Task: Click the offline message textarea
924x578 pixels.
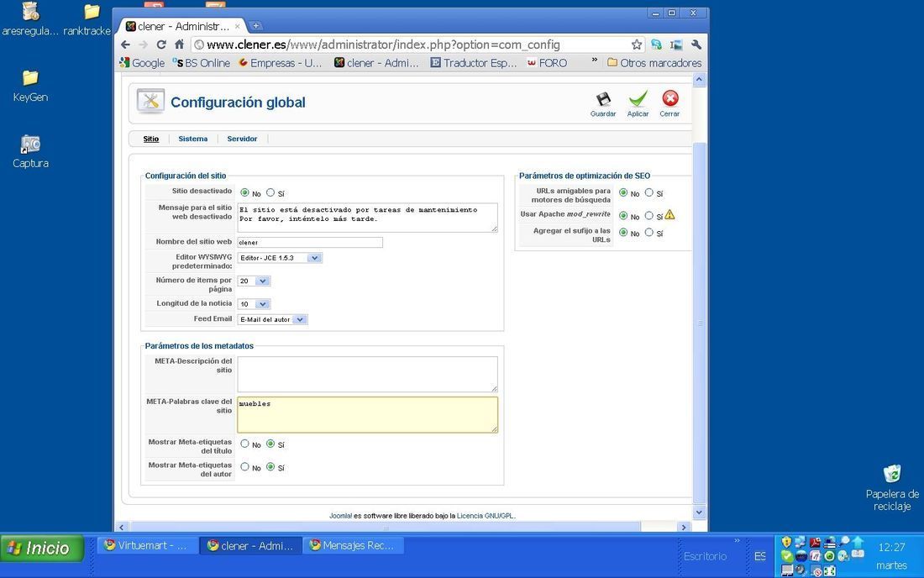Action: click(x=368, y=218)
